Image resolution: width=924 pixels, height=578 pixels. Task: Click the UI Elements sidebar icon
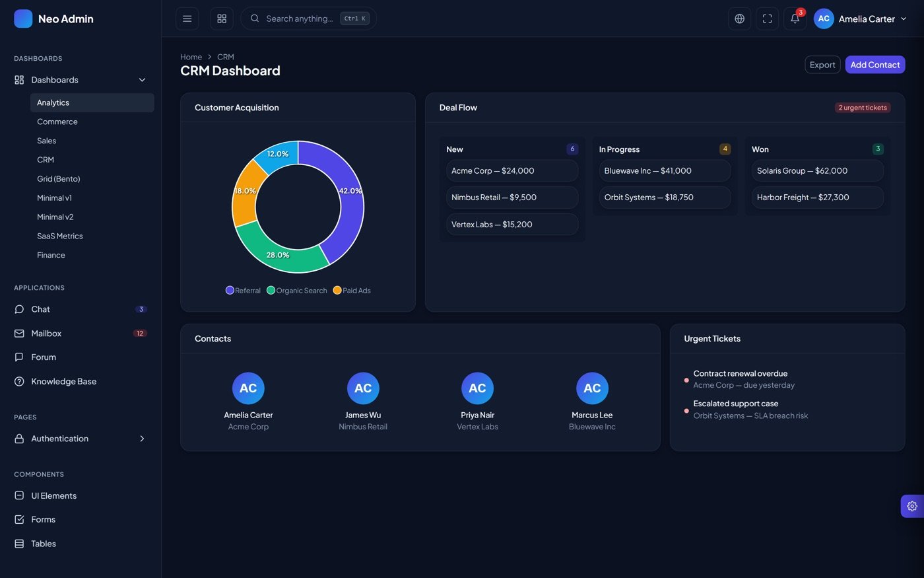19,495
